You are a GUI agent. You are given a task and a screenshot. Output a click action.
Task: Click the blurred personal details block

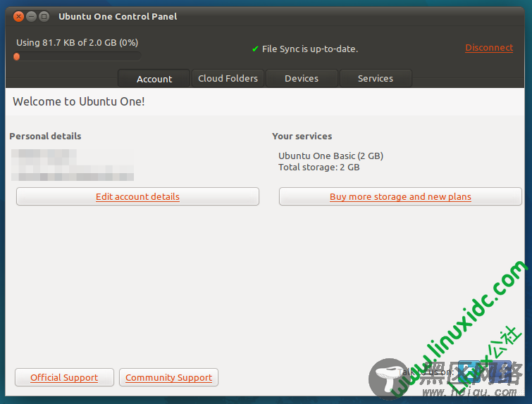click(73, 165)
